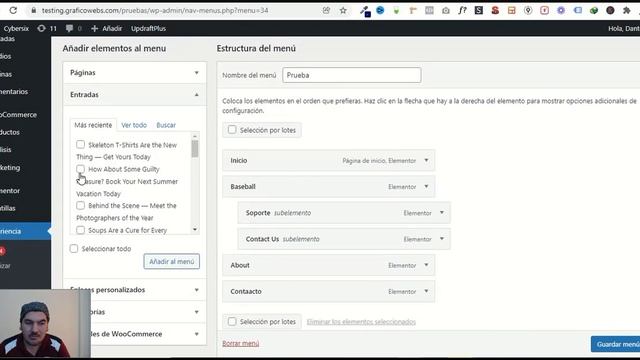Open UpdraftPlus in the admin bar
The image size is (640, 360).
(148, 28)
